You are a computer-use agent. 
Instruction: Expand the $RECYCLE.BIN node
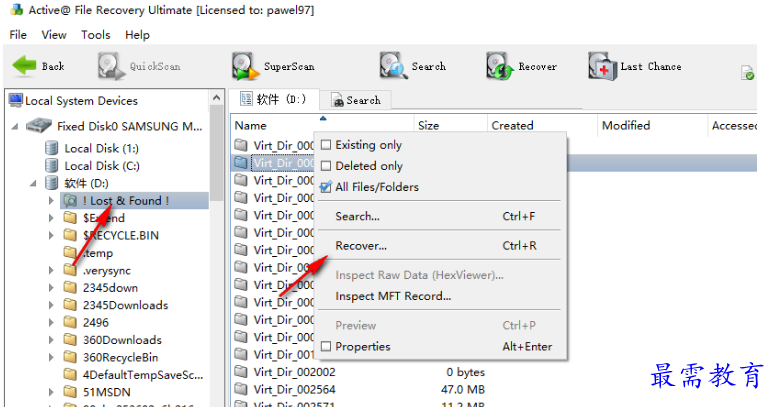point(51,235)
